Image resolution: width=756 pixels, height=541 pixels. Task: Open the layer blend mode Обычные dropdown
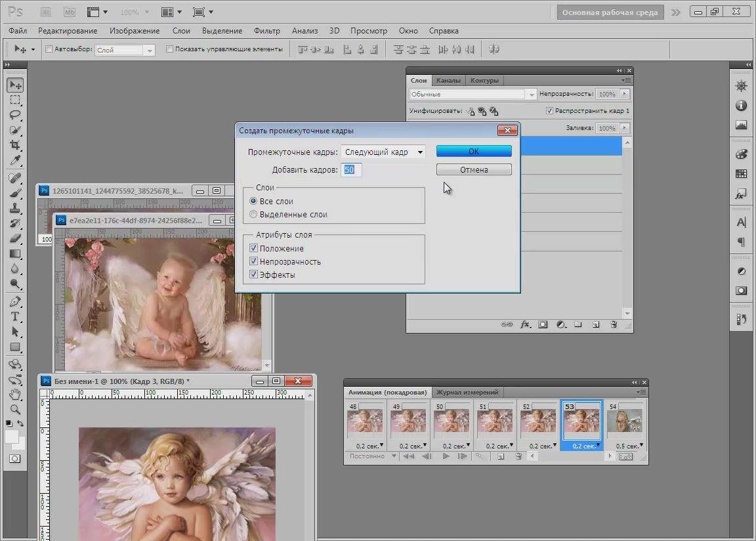(472, 95)
